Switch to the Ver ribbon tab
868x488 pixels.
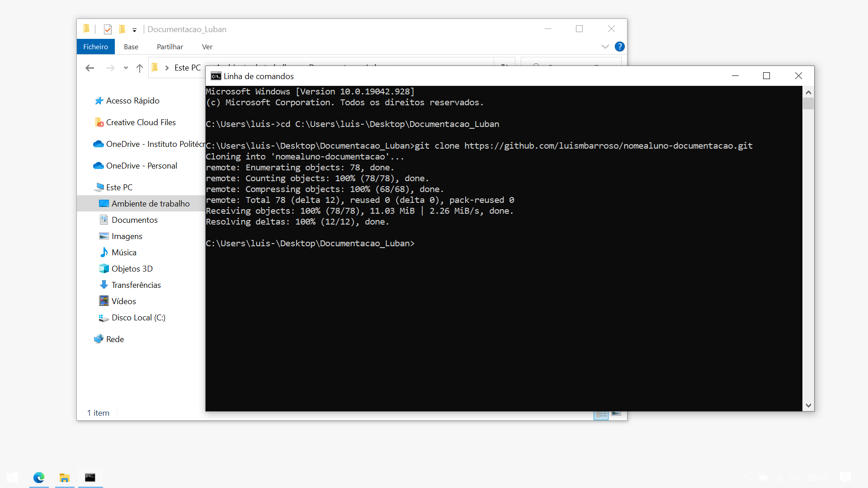coord(207,47)
